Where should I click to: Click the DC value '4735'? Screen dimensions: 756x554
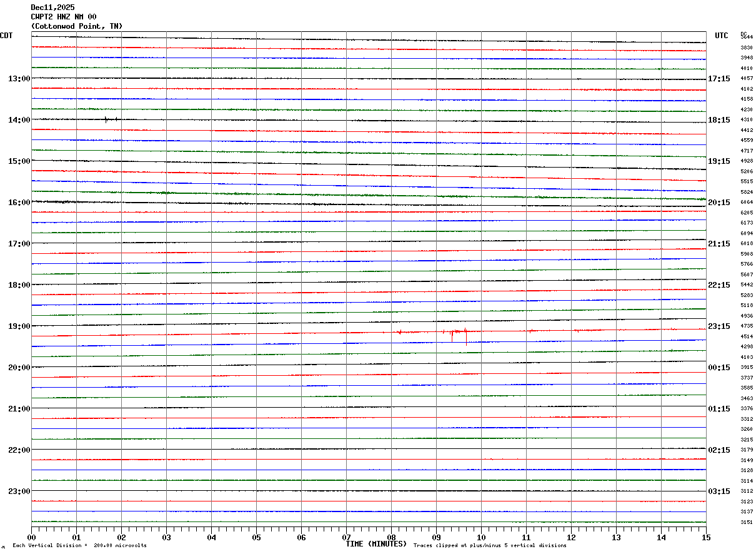click(747, 326)
